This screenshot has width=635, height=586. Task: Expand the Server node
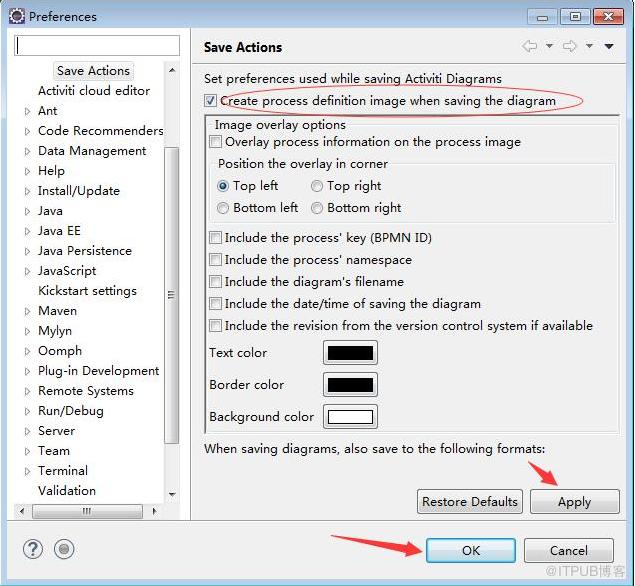tap(27, 431)
